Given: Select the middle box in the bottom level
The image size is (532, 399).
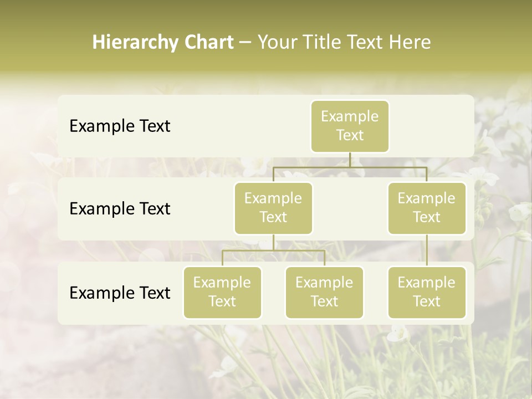Looking at the screenshot, I should point(324,292).
